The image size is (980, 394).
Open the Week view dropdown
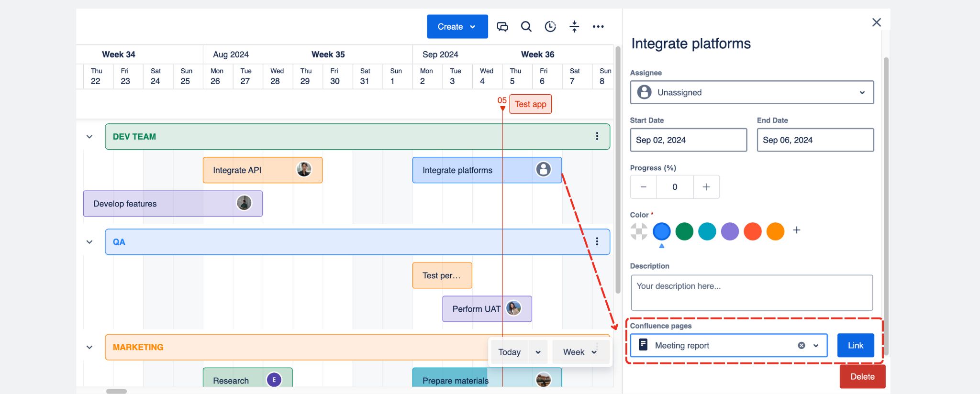point(580,352)
